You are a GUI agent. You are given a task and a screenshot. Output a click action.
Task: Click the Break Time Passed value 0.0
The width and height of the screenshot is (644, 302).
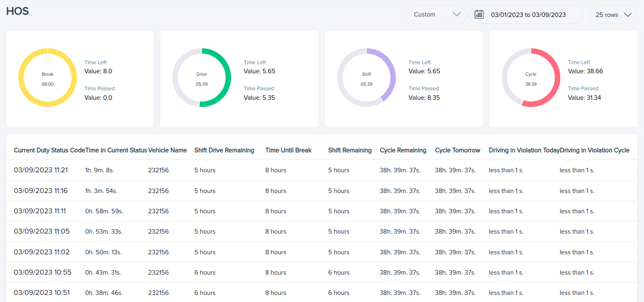tap(98, 98)
